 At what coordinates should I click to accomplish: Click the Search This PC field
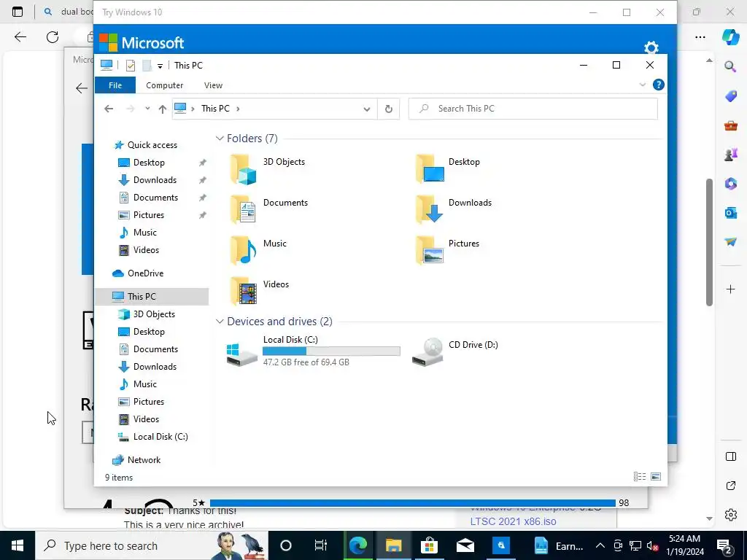pos(533,109)
